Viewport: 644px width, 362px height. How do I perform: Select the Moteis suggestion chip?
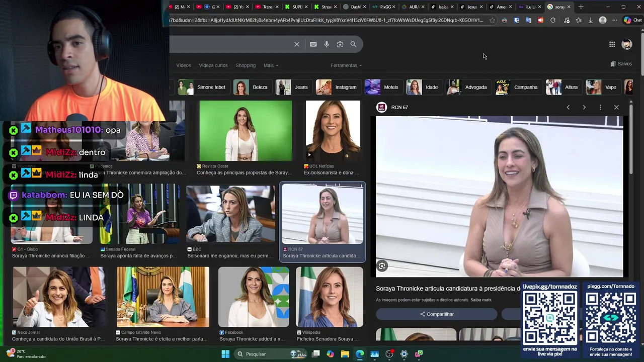(x=383, y=87)
